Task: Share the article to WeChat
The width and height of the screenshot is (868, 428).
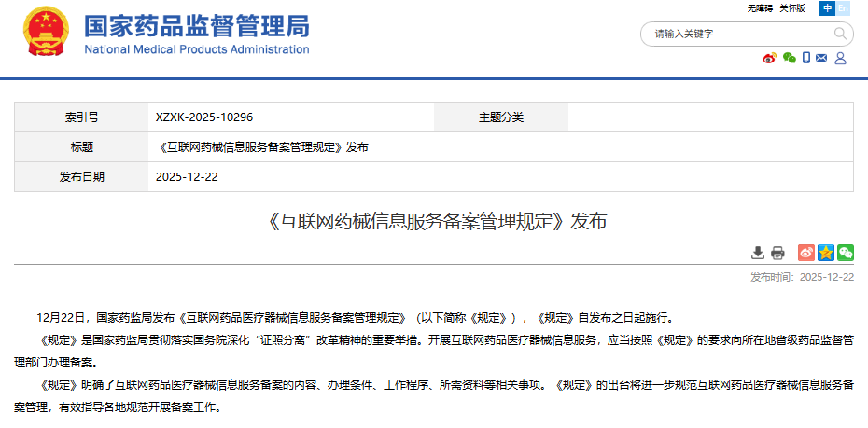Action: pos(846,253)
